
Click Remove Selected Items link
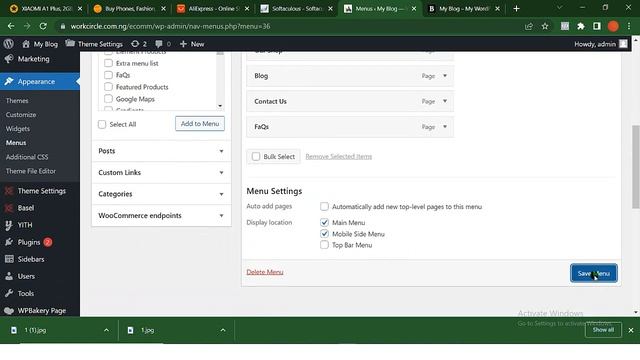(339, 156)
